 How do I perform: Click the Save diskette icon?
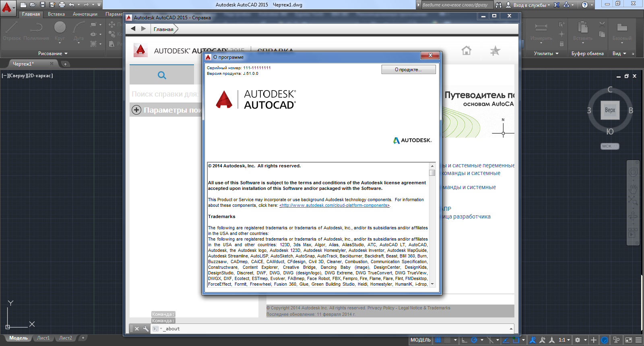tap(43, 5)
